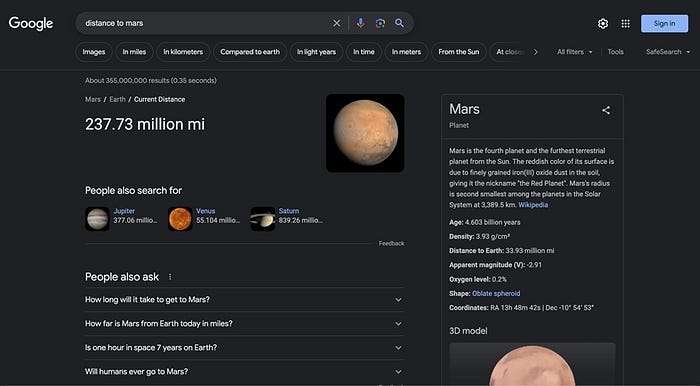Open Quick Settings gear icon
Viewport: 700px width, 386px height.
tap(603, 24)
